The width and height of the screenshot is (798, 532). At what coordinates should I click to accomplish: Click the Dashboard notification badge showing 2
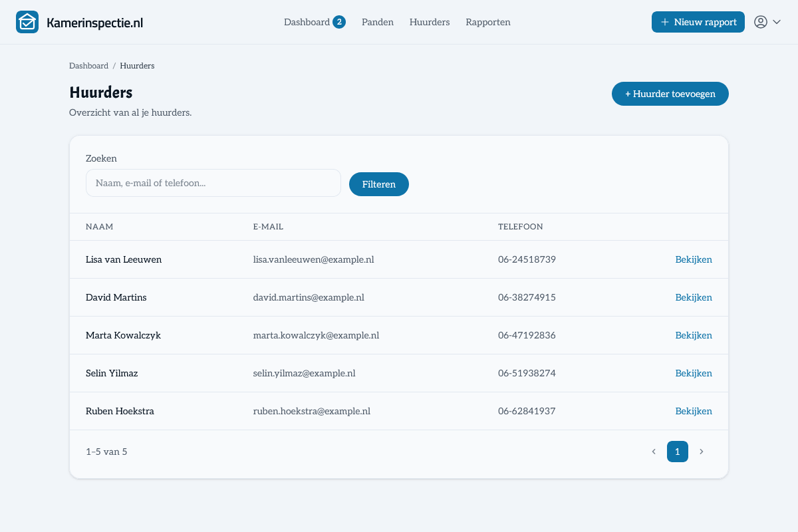tap(339, 22)
